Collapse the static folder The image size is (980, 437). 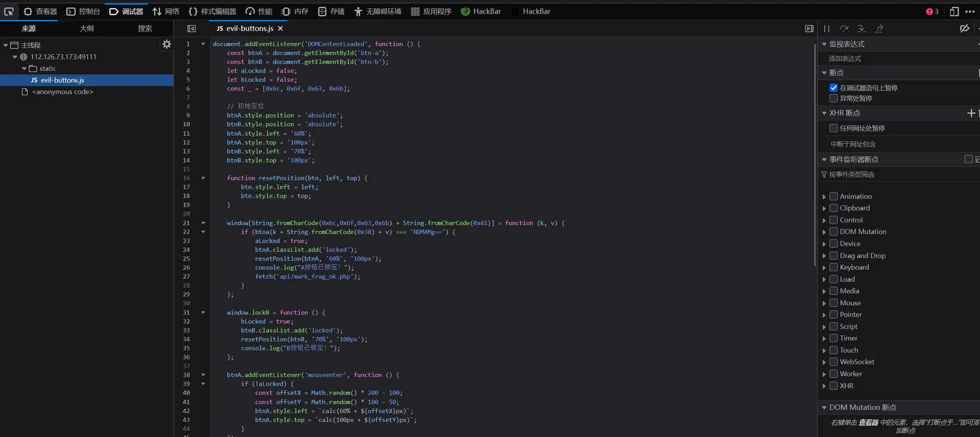pos(24,68)
